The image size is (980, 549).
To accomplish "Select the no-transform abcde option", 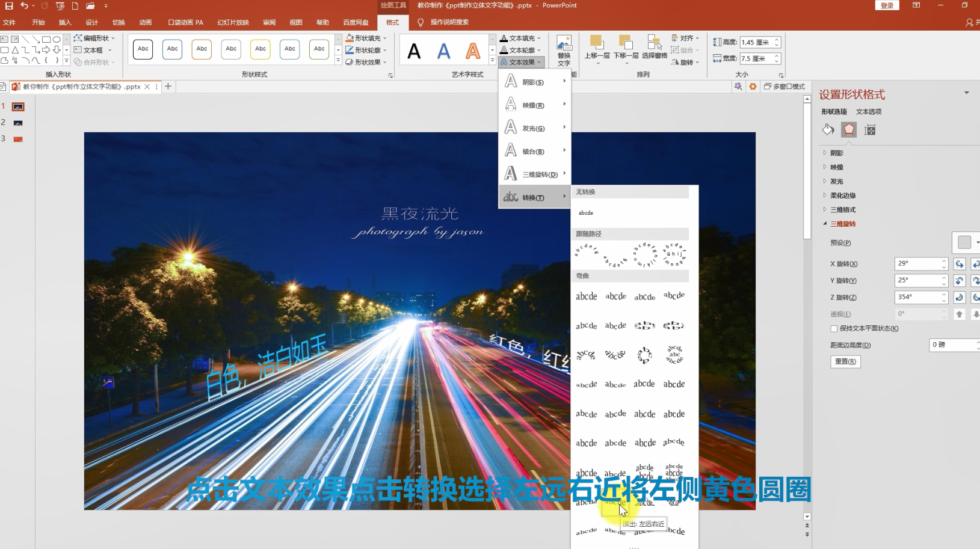I will pyautogui.click(x=586, y=213).
